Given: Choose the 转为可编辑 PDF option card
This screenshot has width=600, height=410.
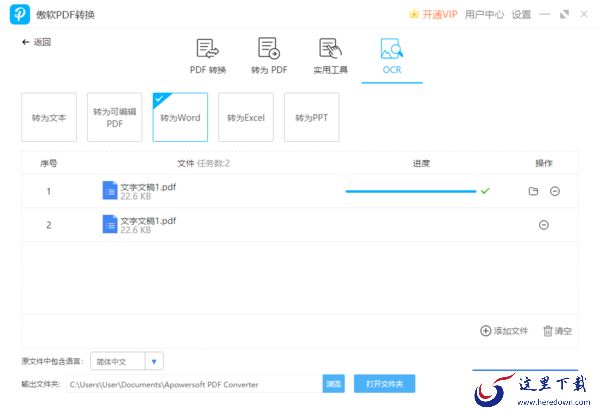Looking at the screenshot, I should pos(115,117).
